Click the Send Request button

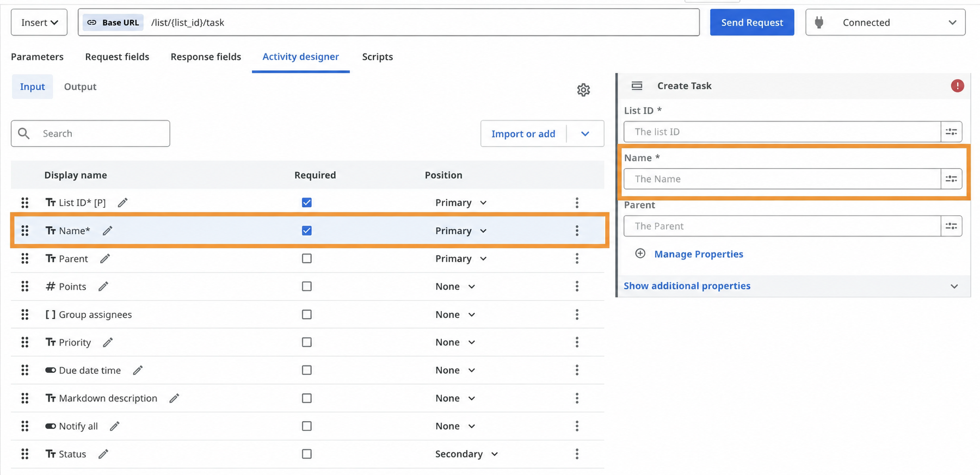752,22
